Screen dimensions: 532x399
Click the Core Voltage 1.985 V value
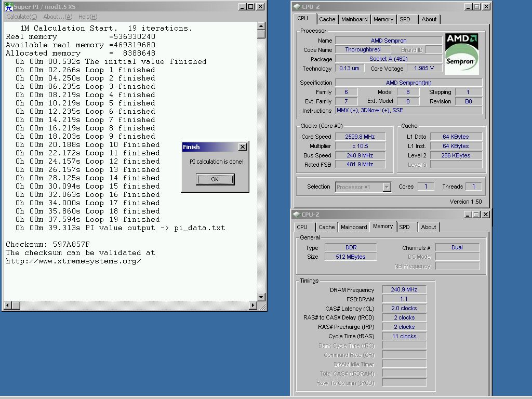(x=424, y=68)
